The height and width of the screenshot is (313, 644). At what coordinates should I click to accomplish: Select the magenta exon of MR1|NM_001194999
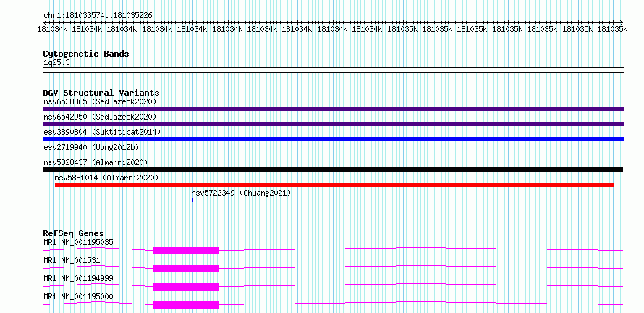[186, 287]
